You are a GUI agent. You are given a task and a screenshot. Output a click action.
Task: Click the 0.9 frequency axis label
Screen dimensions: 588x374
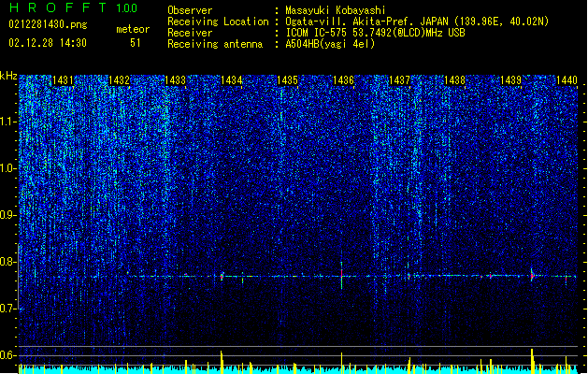(x=7, y=215)
